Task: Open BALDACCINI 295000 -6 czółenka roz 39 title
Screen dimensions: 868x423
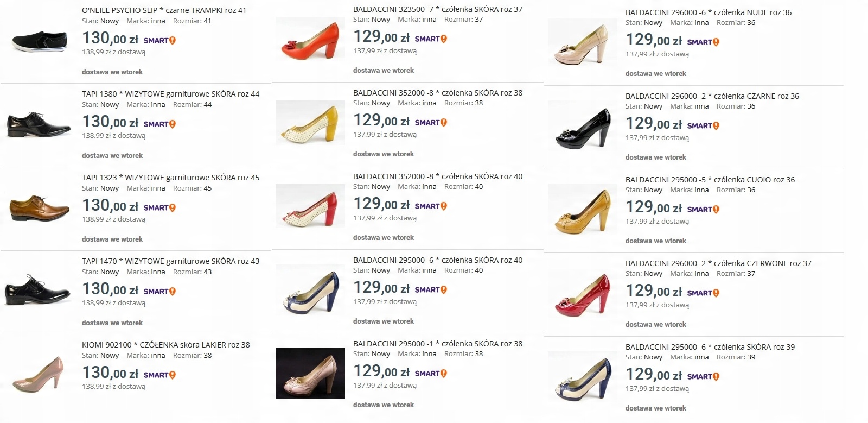Action: click(710, 347)
